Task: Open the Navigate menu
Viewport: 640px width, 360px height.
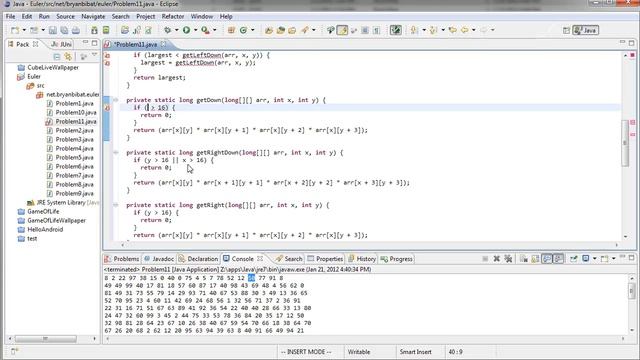Action: pyautogui.click(x=93, y=16)
